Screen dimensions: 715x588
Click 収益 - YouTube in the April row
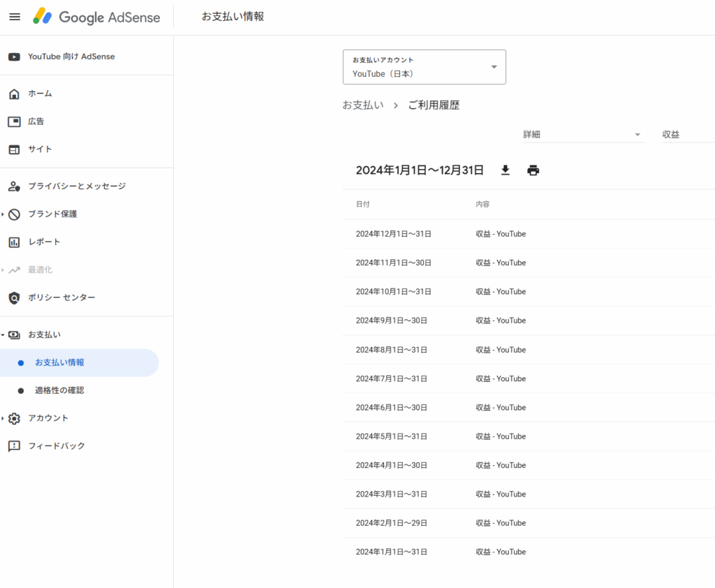coord(501,465)
